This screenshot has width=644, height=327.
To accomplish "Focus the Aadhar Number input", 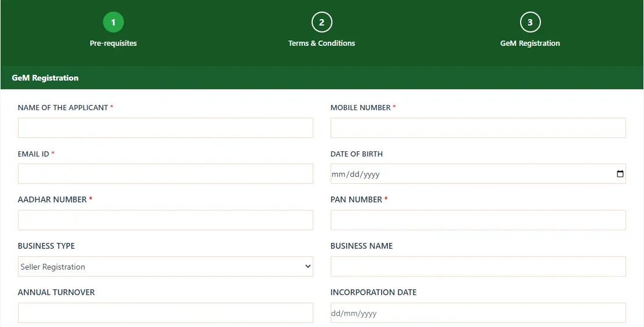I will pos(166,220).
